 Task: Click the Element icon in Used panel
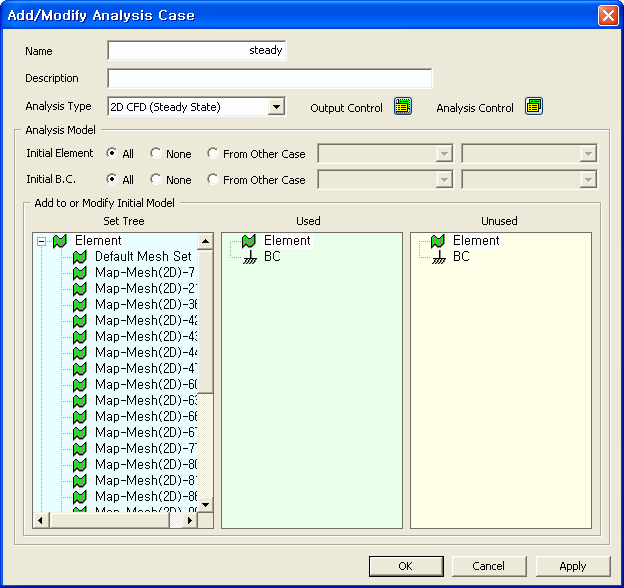pyautogui.click(x=249, y=241)
